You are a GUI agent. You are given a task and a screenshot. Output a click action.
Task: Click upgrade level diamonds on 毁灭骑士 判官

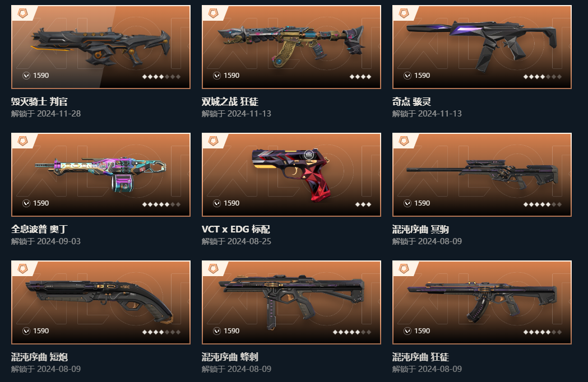click(x=161, y=77)
